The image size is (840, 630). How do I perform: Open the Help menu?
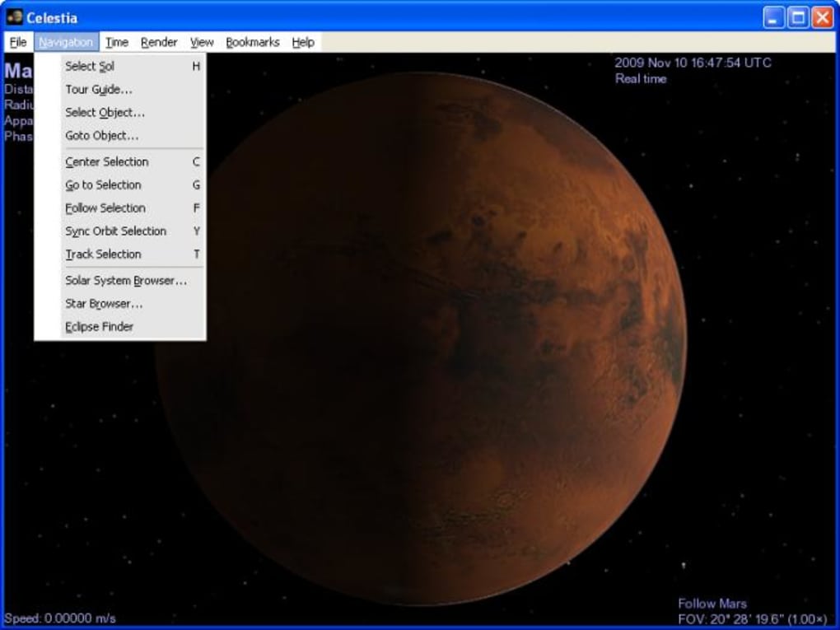(303, 42)
